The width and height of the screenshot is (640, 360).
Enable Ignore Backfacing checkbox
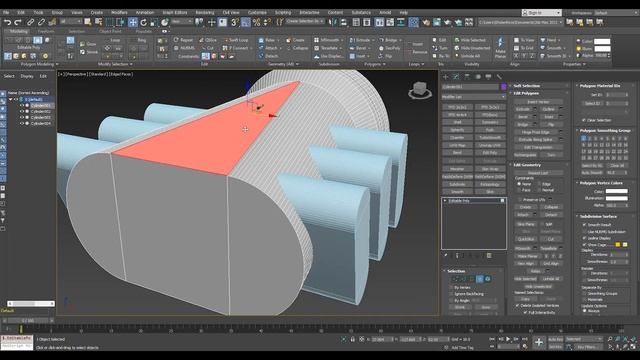coord(451,294)
